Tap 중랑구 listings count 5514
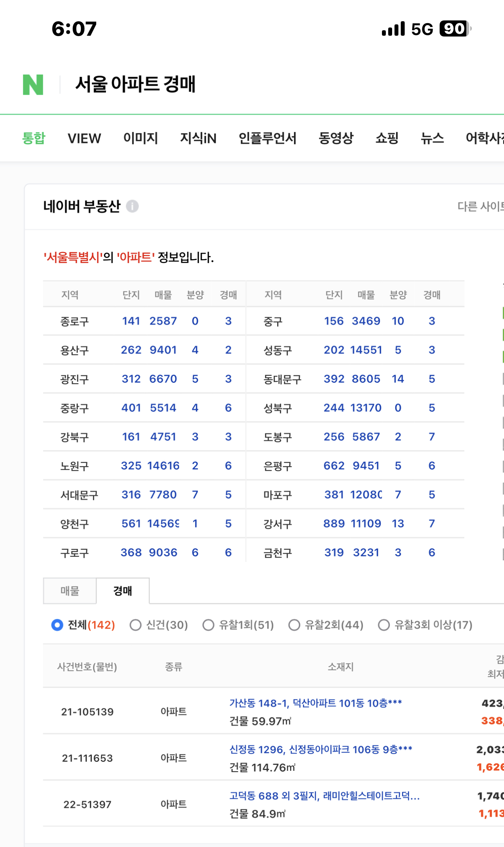The width and height of the screenshot is (504, 847). coord(163,408)
